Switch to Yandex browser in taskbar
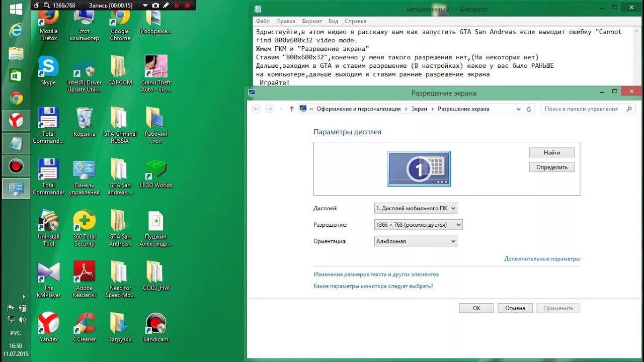Viewport: 644px width, 362px height. (16, 121)
